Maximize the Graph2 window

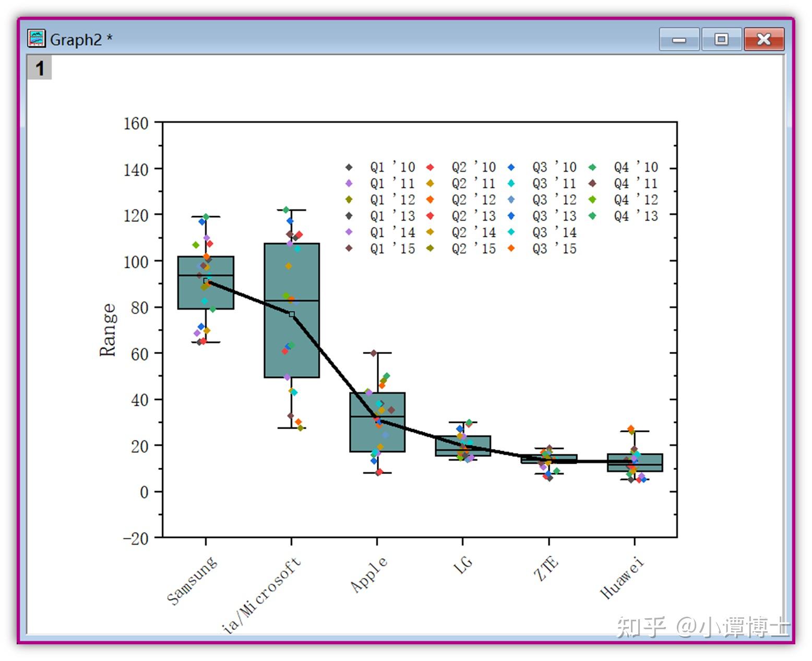[x=721, y=39]
